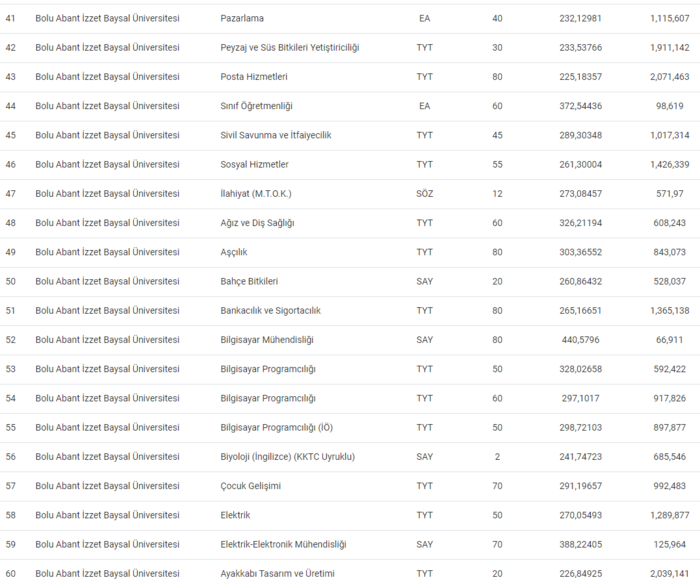
Task: Click Biyoloji (İngilizce) (KKTC Uyruklu) entry
Action: coord(287,457)
